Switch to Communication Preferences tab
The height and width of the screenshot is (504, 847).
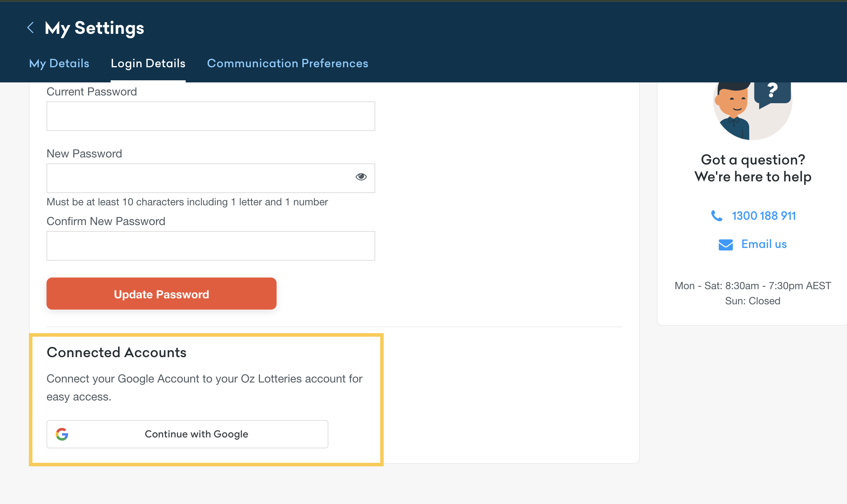[x=288, y=63]
